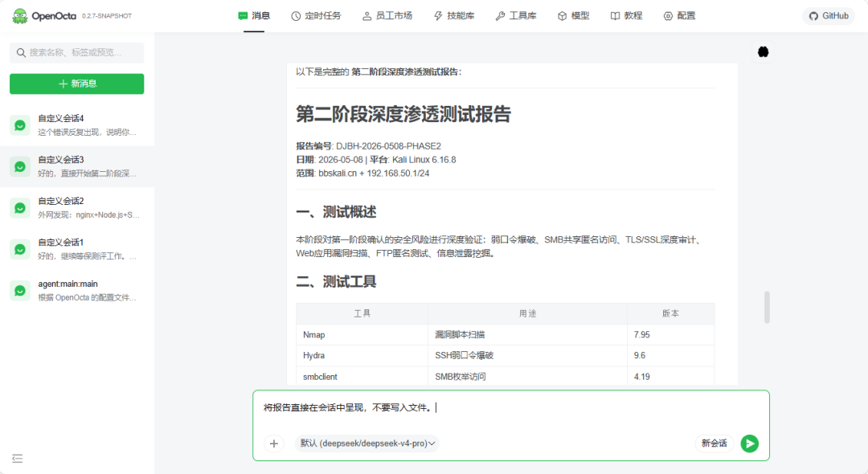Click the heading 二、测试工具
The height and width of the screenshot is (474, 868).
coord(336,282)
